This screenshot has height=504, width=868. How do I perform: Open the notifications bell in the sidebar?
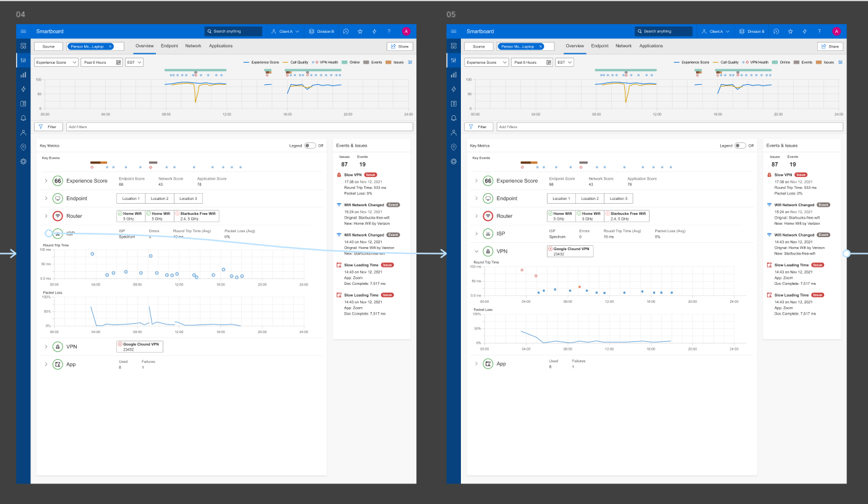(23, 118)
